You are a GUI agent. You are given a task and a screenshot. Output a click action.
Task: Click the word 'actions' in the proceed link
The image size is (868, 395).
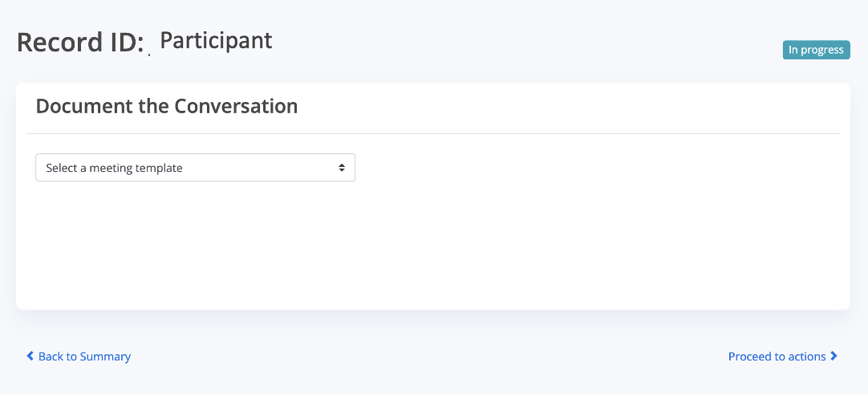point(806,356)
